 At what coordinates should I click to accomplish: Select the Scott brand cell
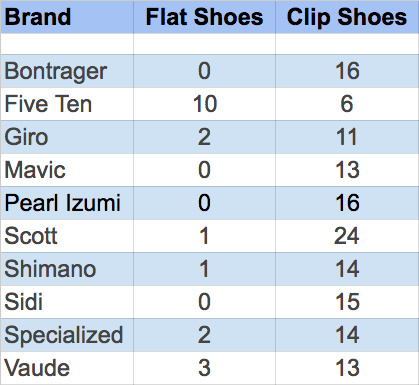pos(67,236)
